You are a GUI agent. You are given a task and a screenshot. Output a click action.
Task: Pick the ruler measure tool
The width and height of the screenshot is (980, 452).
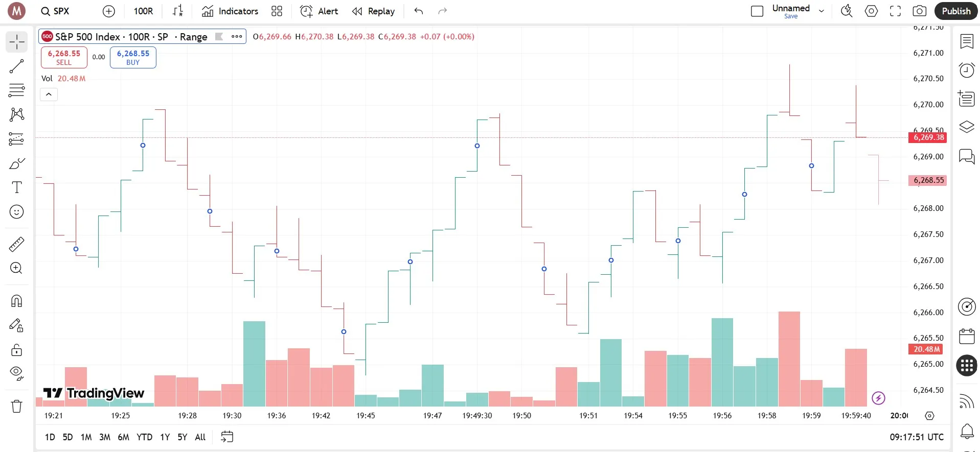click(16, 245)
